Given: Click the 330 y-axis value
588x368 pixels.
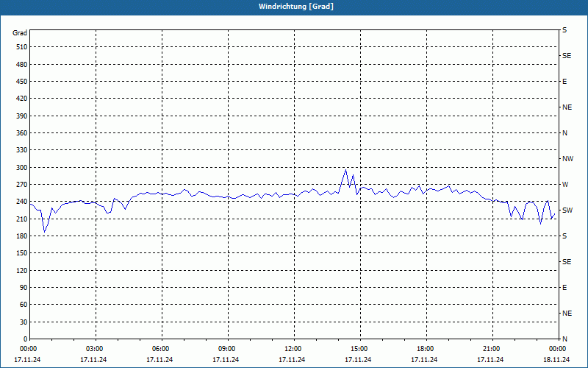Looking at the screenshot, I should (22, 150).
